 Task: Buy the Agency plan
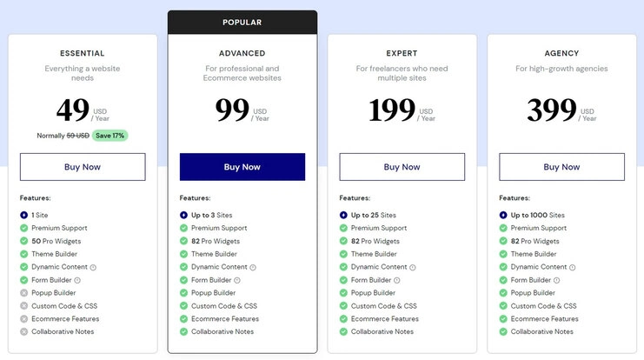click(561, 167)
